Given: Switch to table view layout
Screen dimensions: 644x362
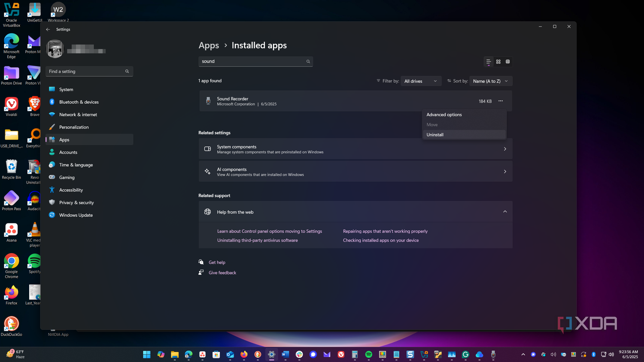Looking at the screenshot, I should 508,62.
